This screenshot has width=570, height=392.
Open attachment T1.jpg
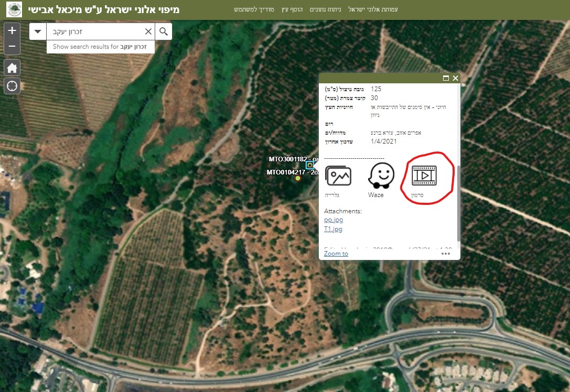333,229
